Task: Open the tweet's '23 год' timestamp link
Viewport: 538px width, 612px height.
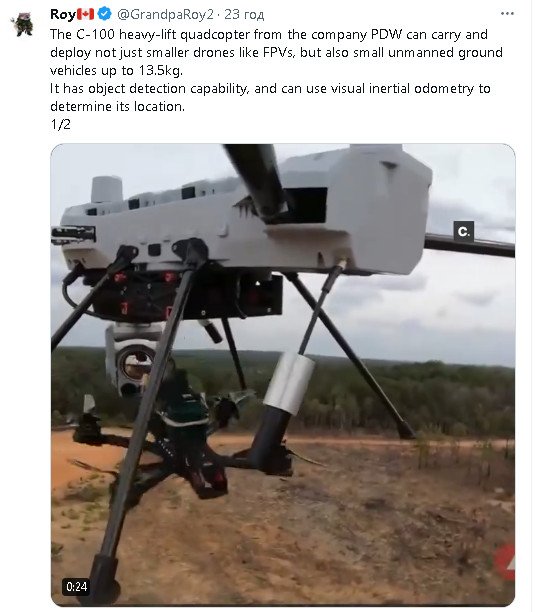Action: (x=244, y=14)
